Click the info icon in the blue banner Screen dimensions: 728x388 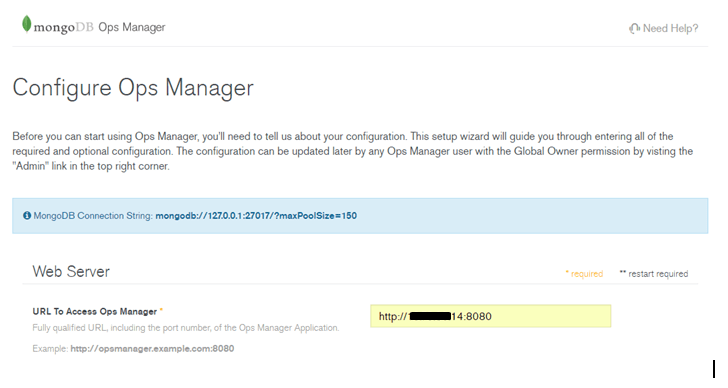[27, 215]
